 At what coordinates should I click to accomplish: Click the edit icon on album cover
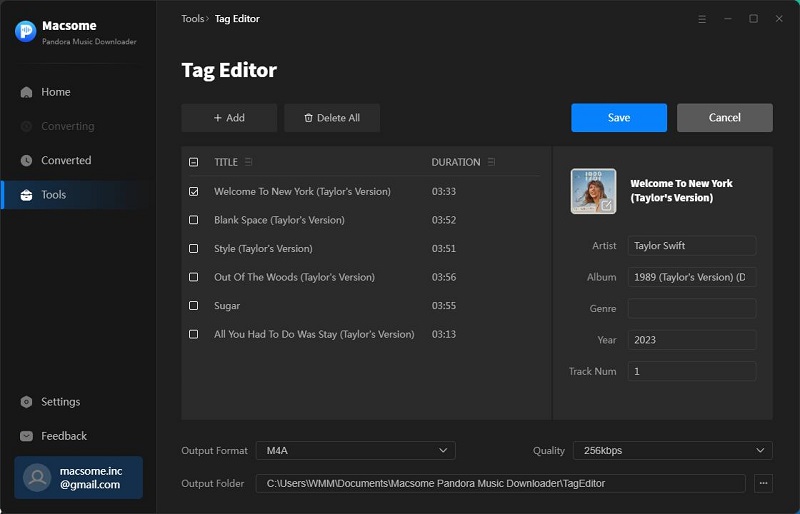click(607, 206)
